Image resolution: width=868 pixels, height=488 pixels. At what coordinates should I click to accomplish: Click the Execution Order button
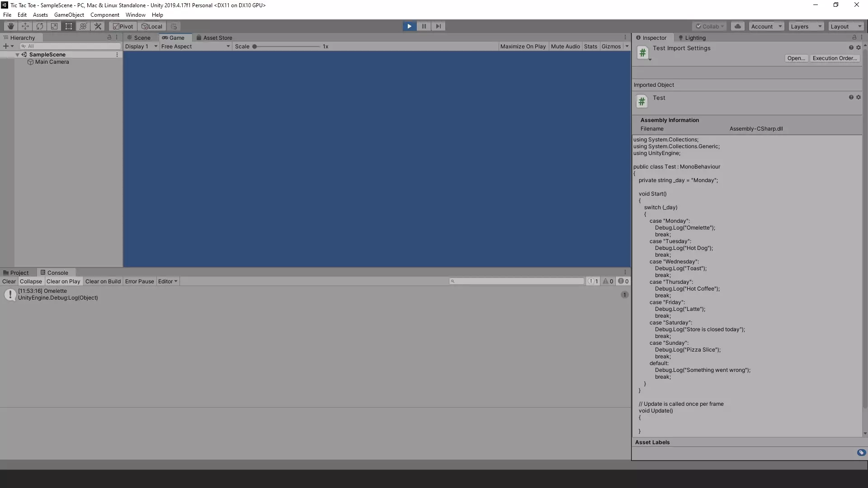pyautogui.click(x=834, y=58)
